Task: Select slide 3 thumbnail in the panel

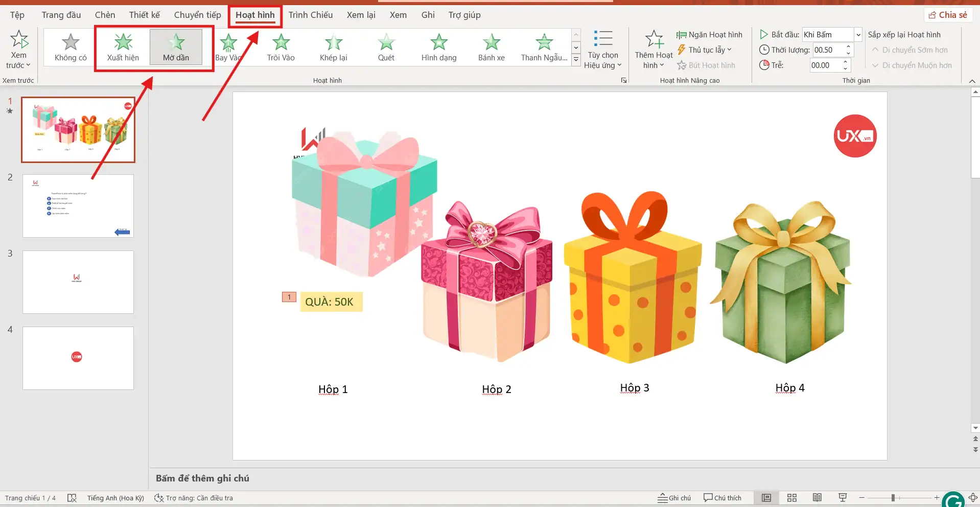Action: (78, 282)
